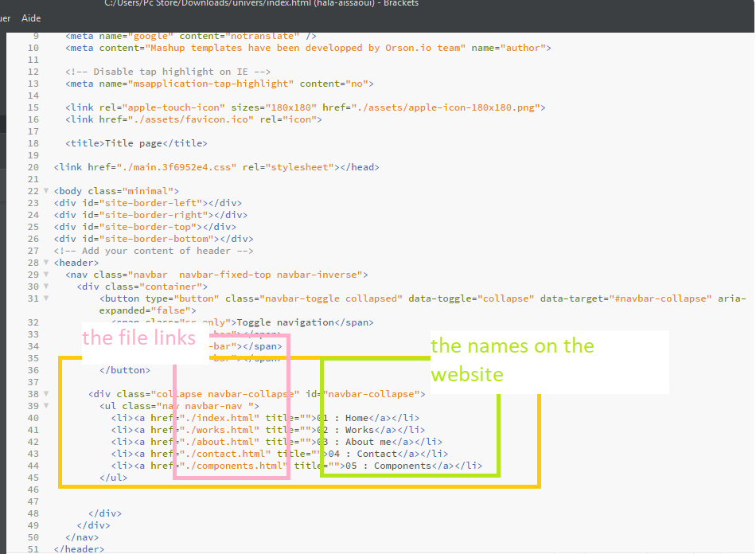756x554 pixels.
Task: Click the "./components.html" href value
Action: [x=234, y=466]
